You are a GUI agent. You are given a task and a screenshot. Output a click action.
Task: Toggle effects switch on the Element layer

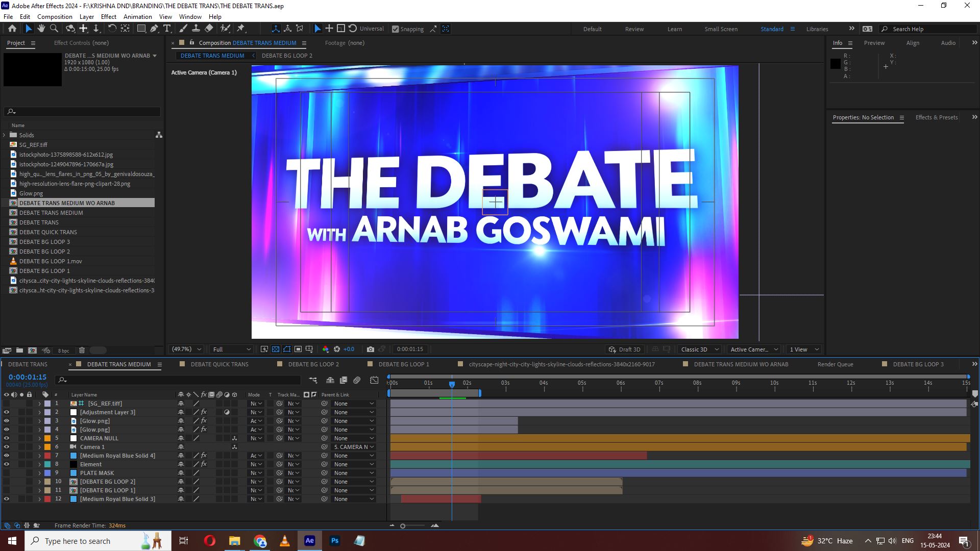pyautogui.click(x=204, y=464)
